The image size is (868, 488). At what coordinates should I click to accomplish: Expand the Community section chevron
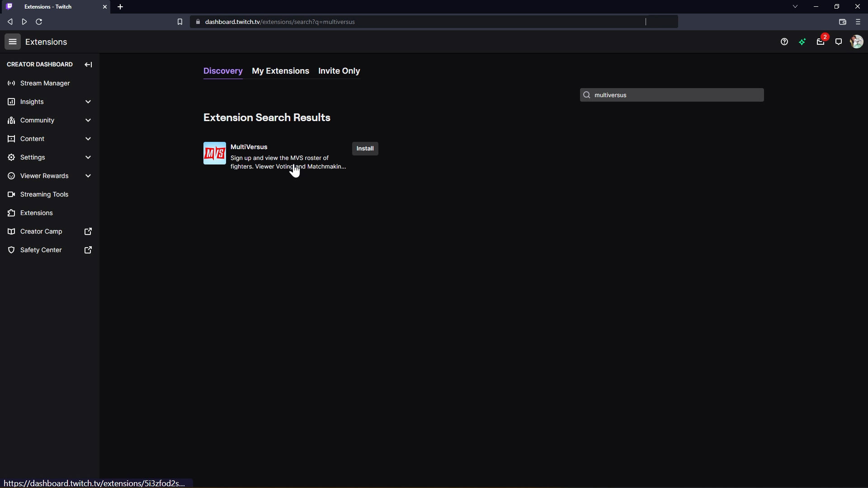click(88, 120)
